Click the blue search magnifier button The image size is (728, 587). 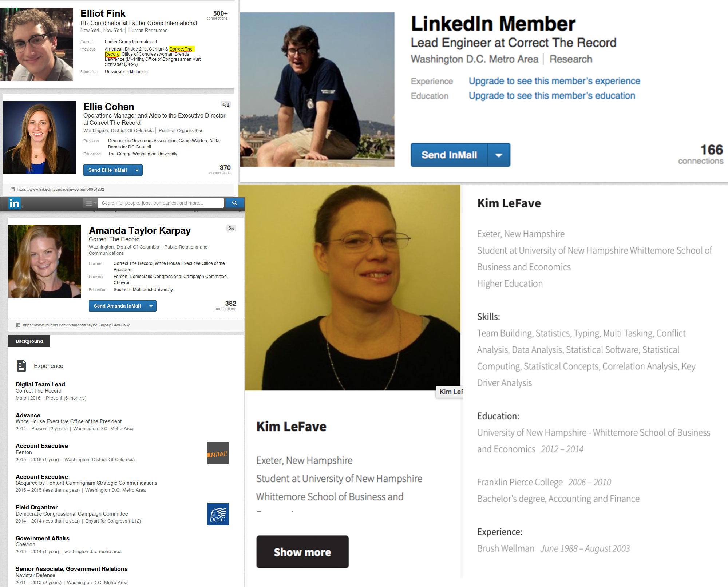click(235, 203)
